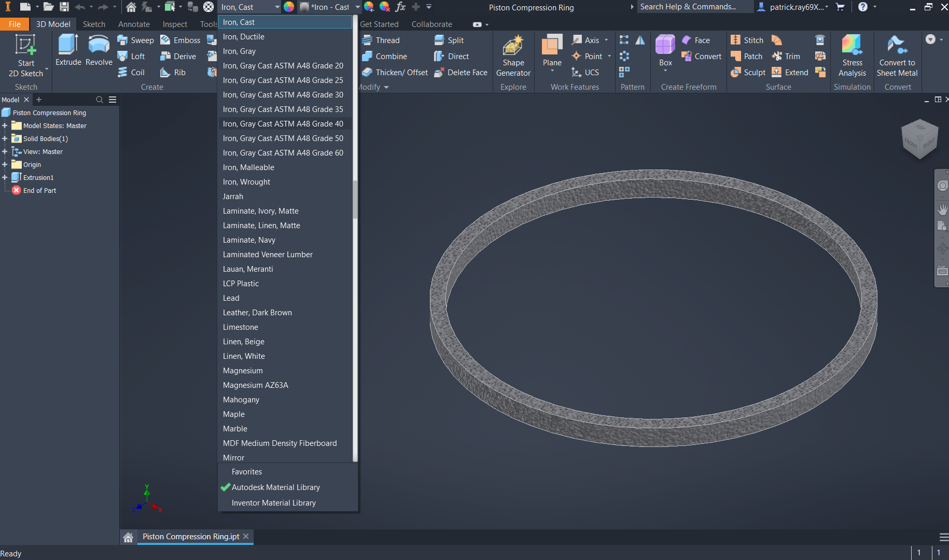
Task: Create a freeform Box
Action: tap(665, 46)
